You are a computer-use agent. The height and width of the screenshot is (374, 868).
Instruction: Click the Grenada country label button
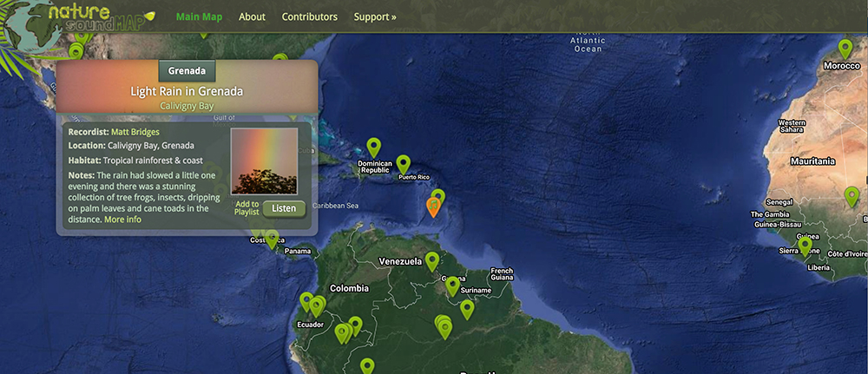coord(187,70)
